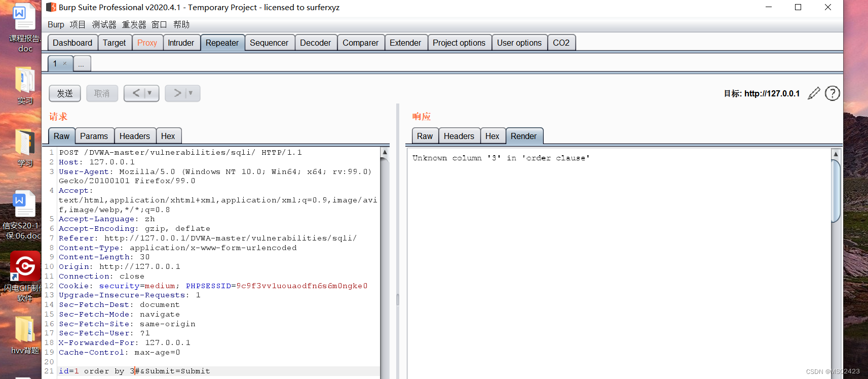Switch to the Proxy tab
This screenshot has height=379, width=868.
147,43
